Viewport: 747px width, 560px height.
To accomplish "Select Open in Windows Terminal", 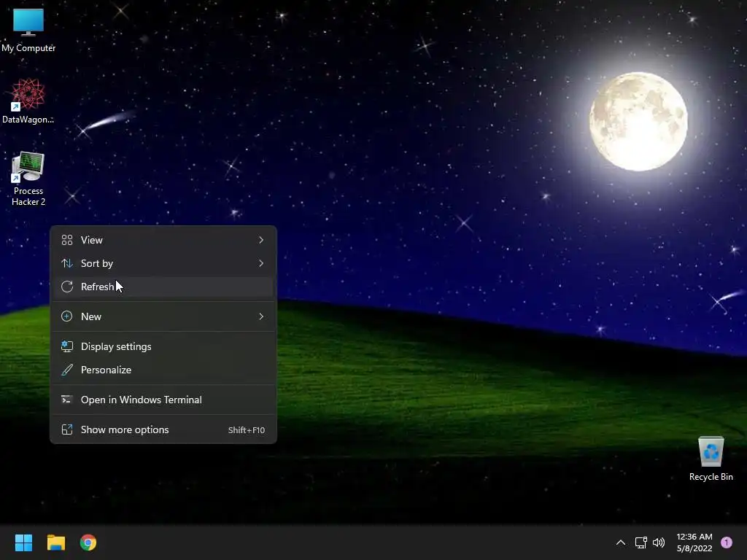I will tap(163, 400).
